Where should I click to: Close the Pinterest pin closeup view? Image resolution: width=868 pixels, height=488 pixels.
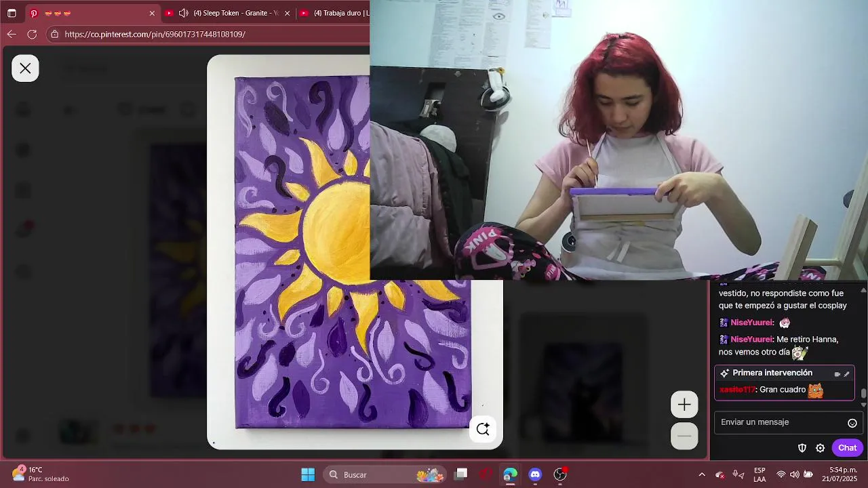[x=25, y=68]
